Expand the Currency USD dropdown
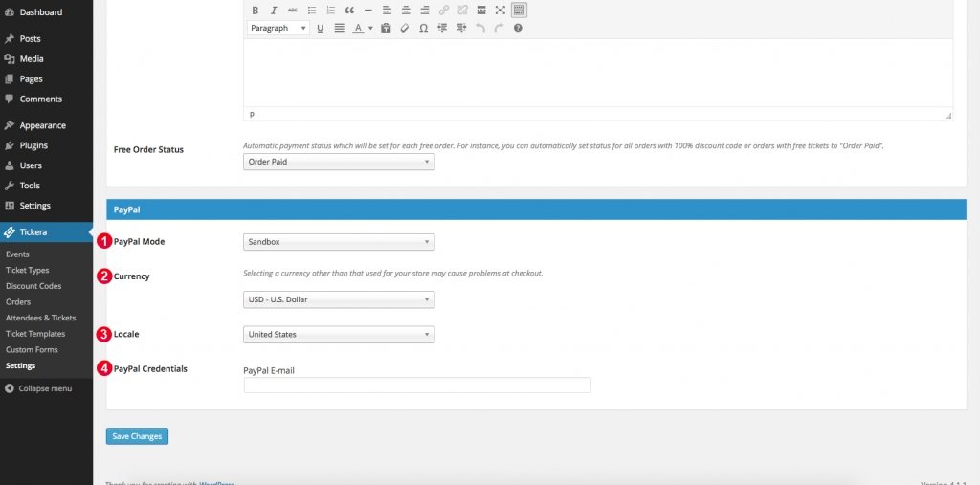This screenshot has height=485, width=980. coord(339,299)
